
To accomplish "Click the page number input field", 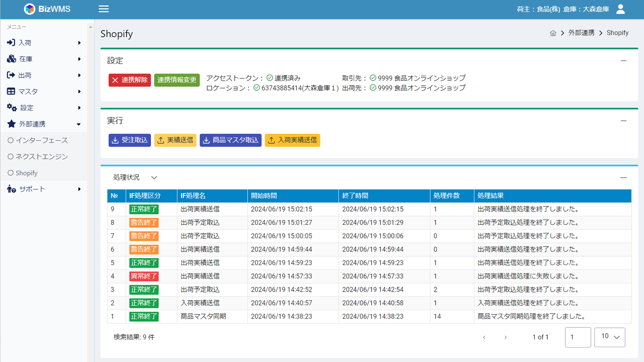I will click(x=578, y=337).
